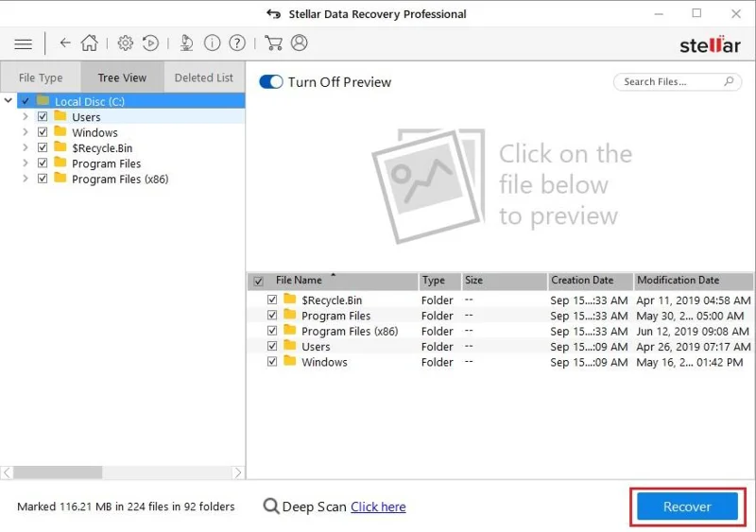The width and height of the screenshot is (756, 532).
Task: Click the shopping cart buy icon
Action: point(273,43)
